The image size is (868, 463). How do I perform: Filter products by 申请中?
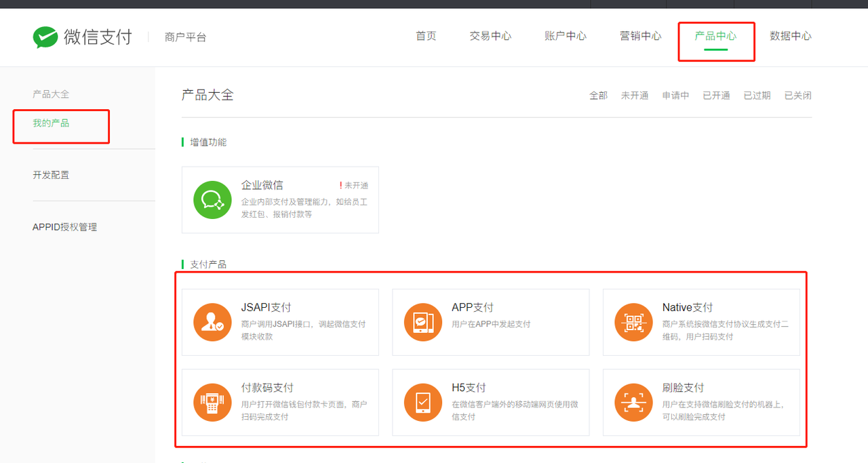(x=675, y=96)
